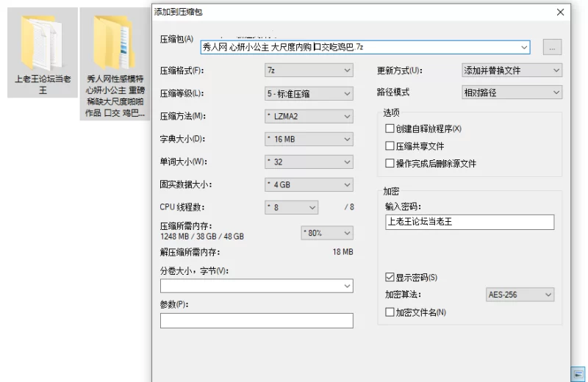Click into the 压缩包 archive name field
The image size is (588, 382).
tap(365, 47)
